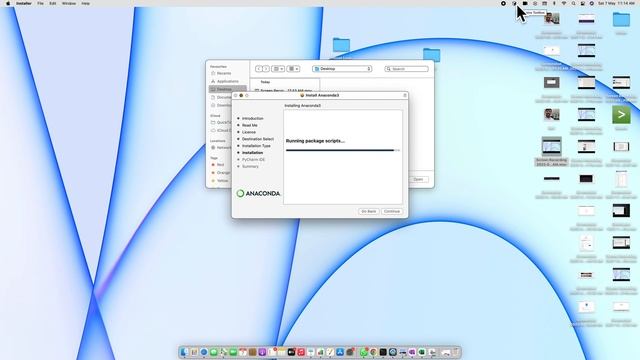Select the Read Me step in installer
This screenshot has width=640, height=360.
coord(249,125)
